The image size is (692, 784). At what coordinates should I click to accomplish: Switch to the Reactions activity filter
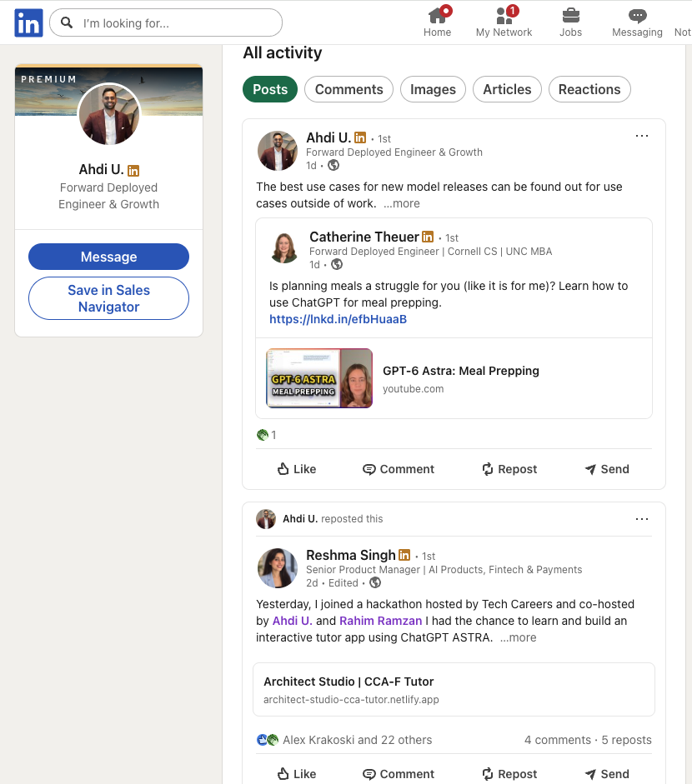pyautogui.click(x=589, y=89)
